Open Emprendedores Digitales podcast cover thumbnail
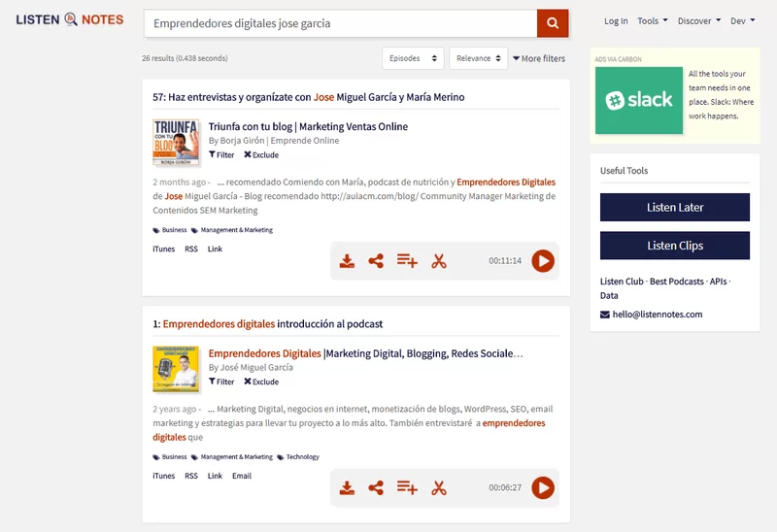The width and height of the screenshot is (777, 532). point(176,369)
